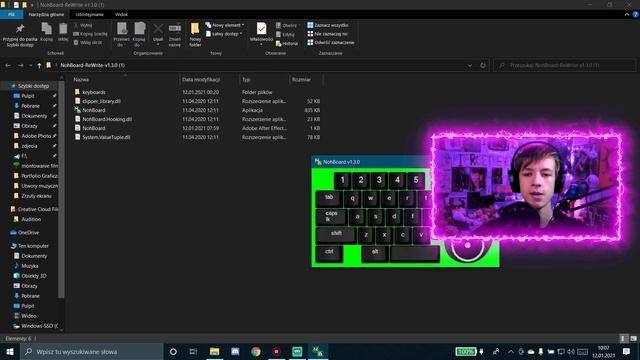Screen dimensions: 640x360
Task: Click Otwórz in the ribbon
Action: pyautogui.click(x=287, y=25)
